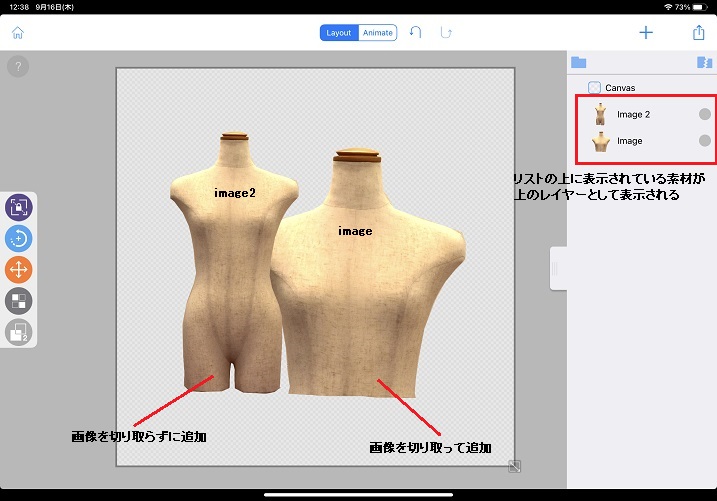Open the share/export menu

(x=698, y=33)
